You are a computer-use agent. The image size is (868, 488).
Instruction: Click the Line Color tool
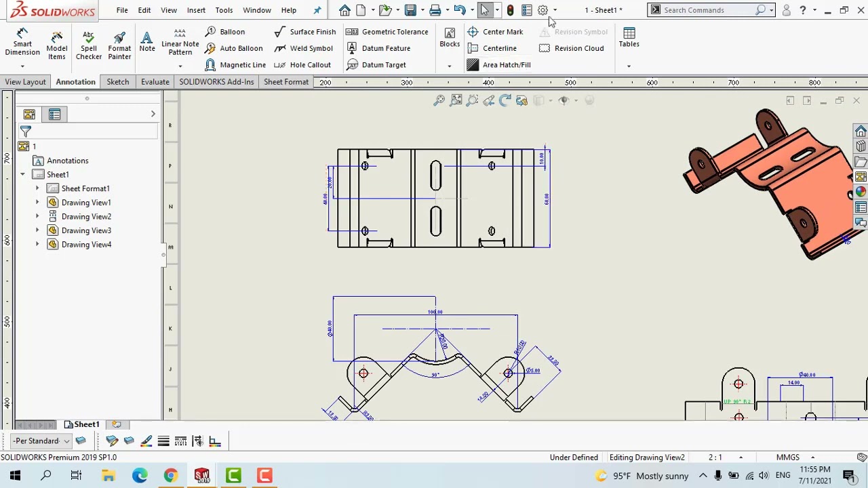coord(146,441)
